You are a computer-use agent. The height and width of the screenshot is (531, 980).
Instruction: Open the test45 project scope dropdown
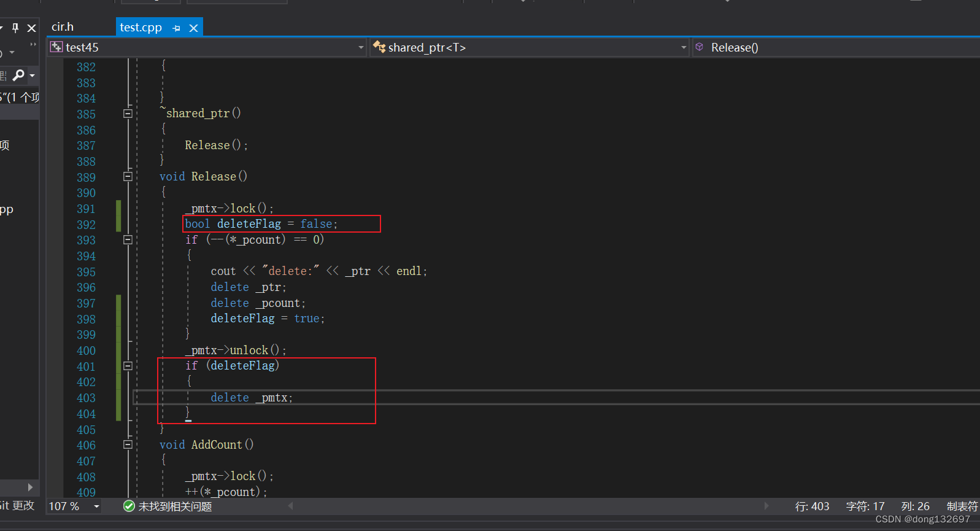[x=361, y=47]
